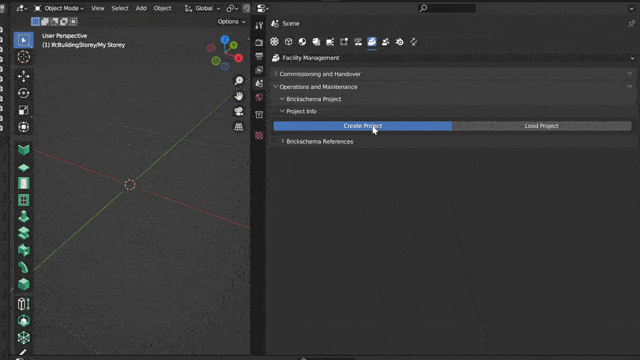Select the Add Cube tool icon
Image resolution: width=640 pixels, height=360 pixels.
[x=24, y=321]
